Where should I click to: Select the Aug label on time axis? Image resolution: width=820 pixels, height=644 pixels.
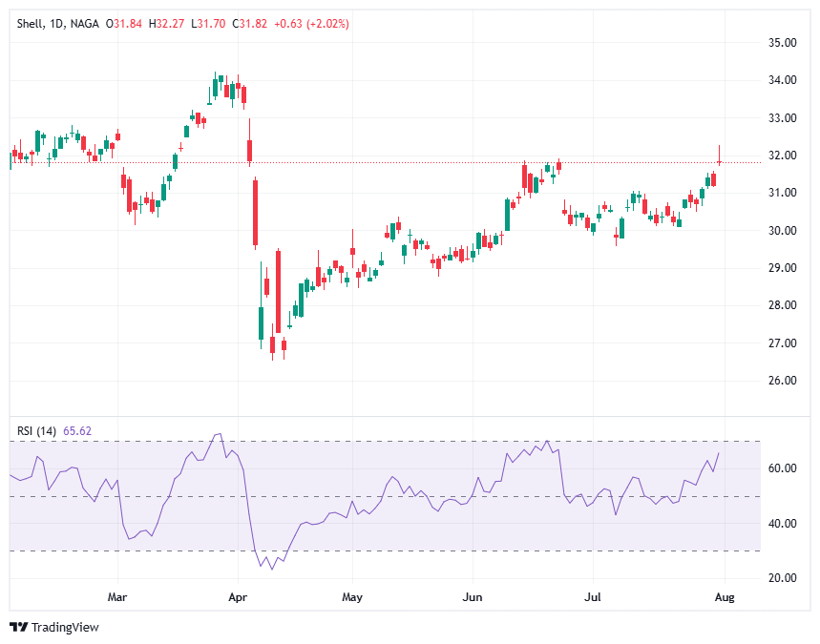pyautogui.click(x=724, y=596)
